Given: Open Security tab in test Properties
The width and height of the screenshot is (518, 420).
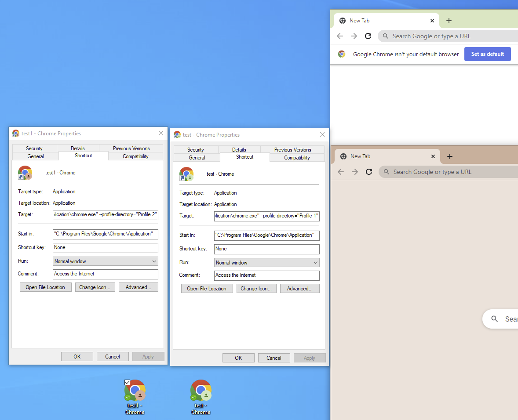Looking at the screenshot, I should [x=196, y=150].
